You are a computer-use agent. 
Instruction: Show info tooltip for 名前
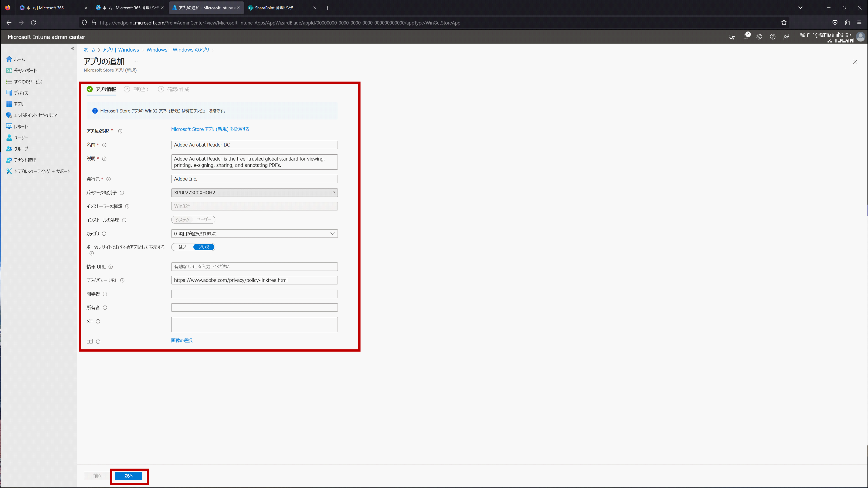coord(105,145)
